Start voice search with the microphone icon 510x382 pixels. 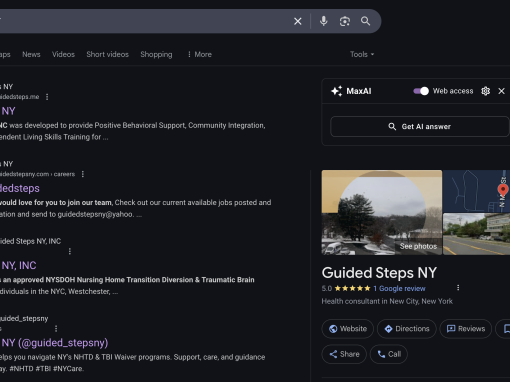[x=323, y=21]
